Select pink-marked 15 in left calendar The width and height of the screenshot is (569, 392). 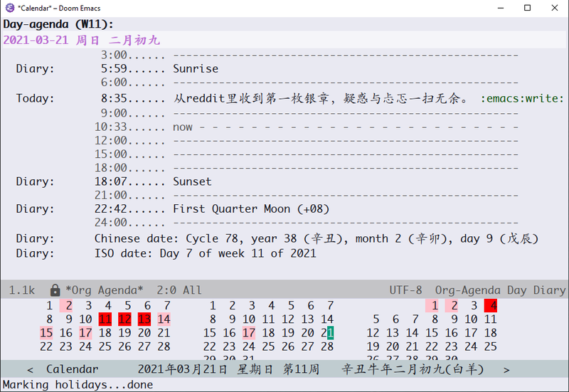[46, 333]
